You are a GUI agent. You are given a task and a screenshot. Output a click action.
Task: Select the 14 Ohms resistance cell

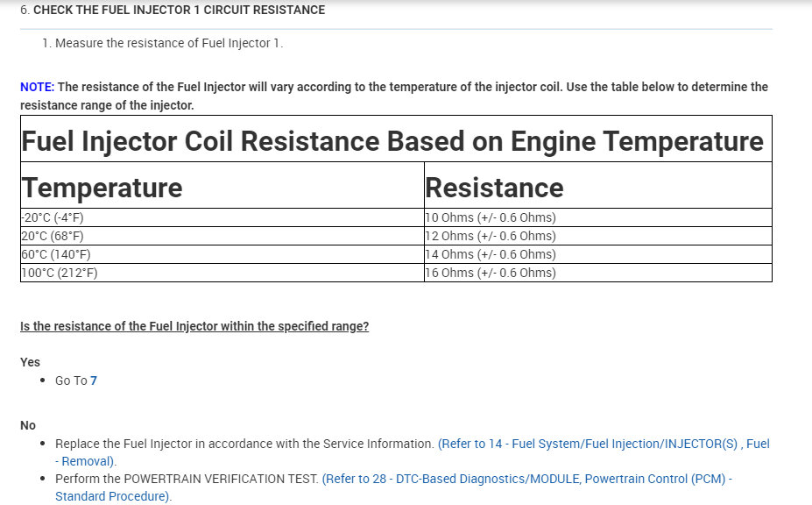point(491,254)
